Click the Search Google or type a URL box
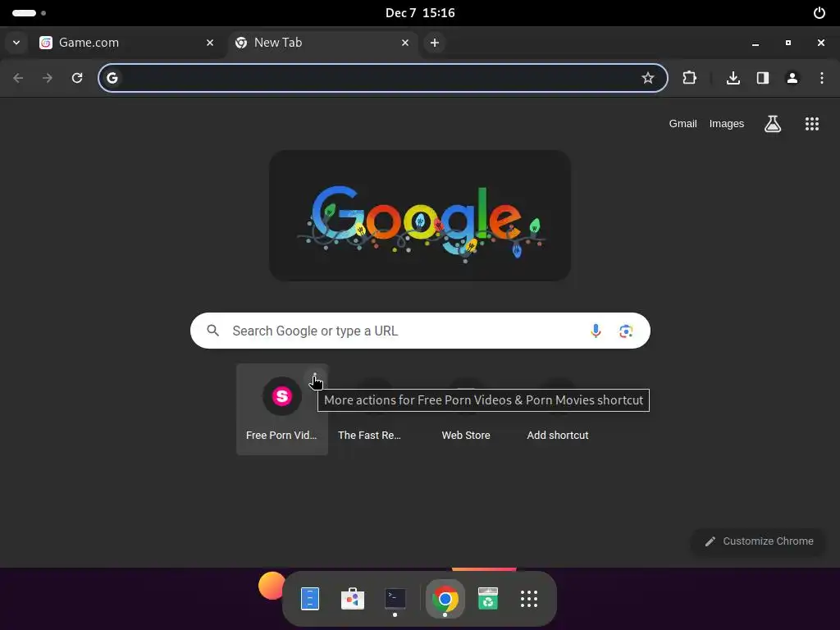Screen dimensions: 840x630 [x=420, y=331]
